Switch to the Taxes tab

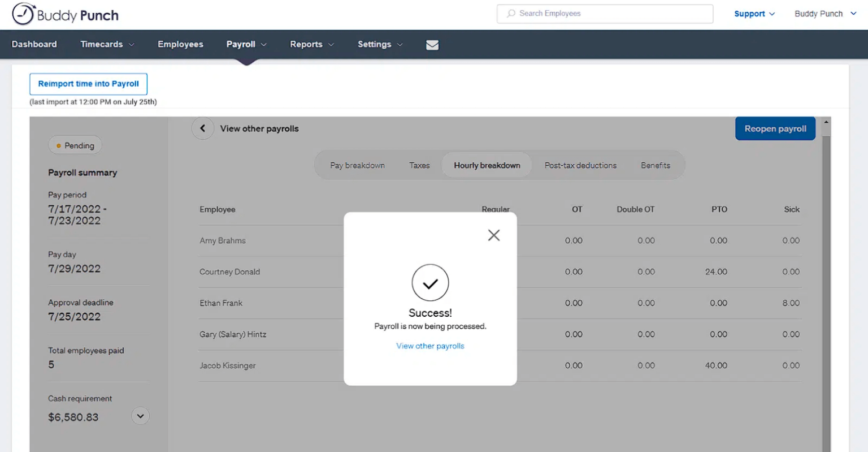(x=419, y=165)
